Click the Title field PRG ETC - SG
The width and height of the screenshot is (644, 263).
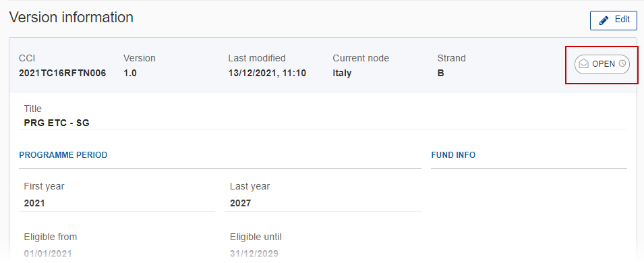tap(323, 116)
